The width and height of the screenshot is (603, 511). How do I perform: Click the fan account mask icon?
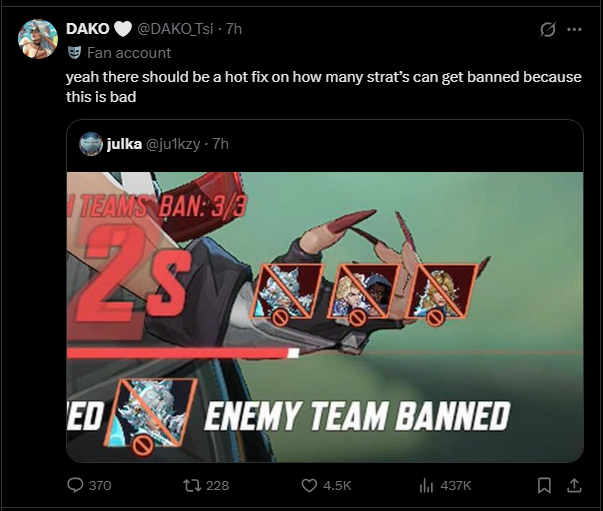pos(75,53)
